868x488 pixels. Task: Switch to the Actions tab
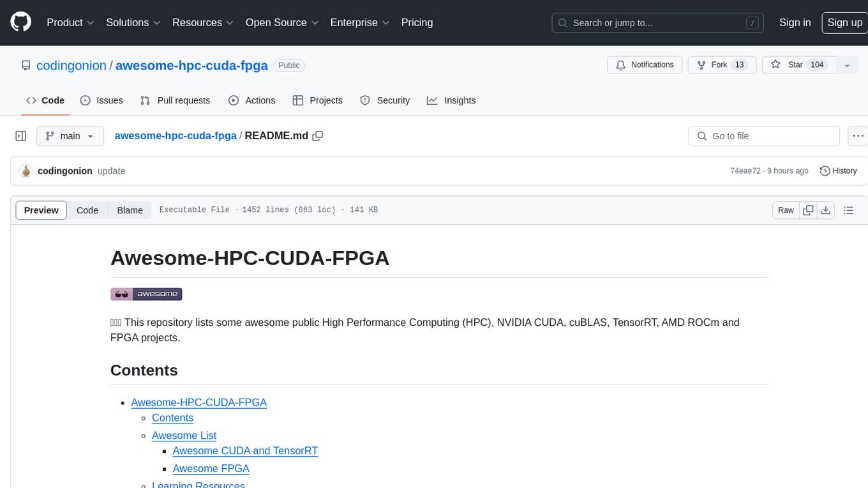[252, 100]
